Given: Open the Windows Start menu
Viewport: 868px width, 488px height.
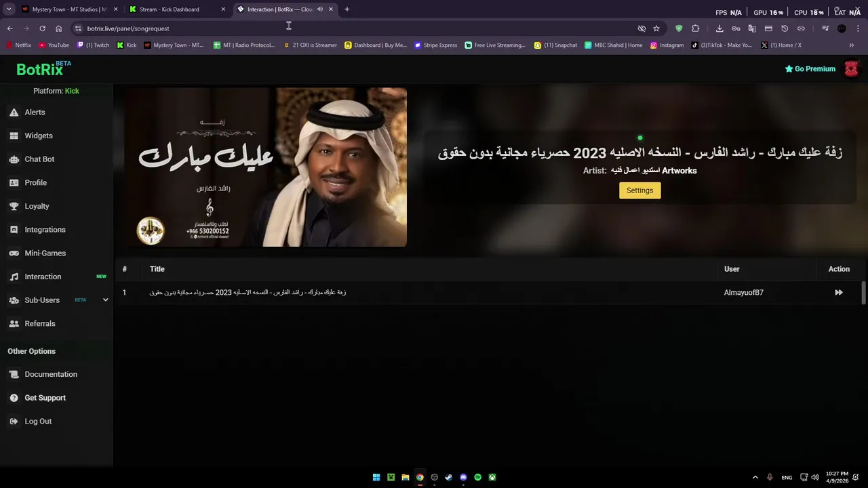Looking at the screenshot, I should [x=376, y=477].
